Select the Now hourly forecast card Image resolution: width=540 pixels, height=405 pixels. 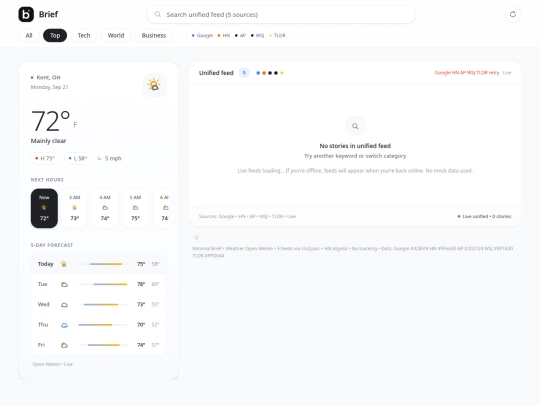coord(44,208)
